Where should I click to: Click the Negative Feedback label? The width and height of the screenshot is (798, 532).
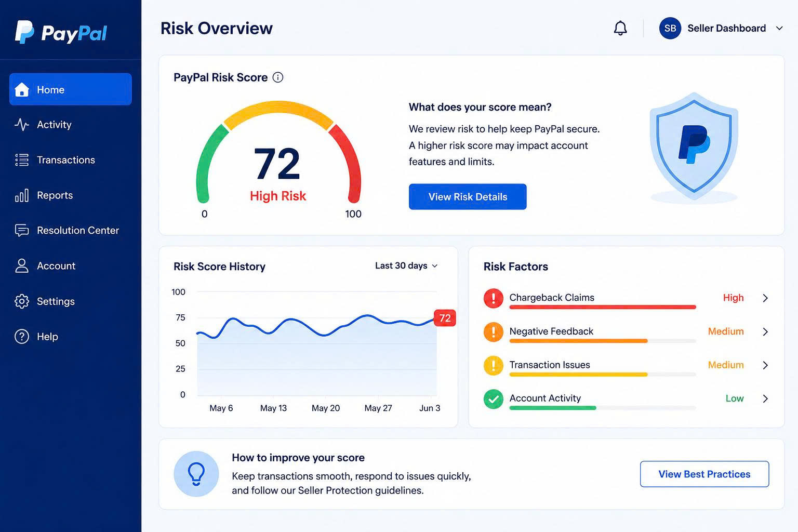pos(551,331)
